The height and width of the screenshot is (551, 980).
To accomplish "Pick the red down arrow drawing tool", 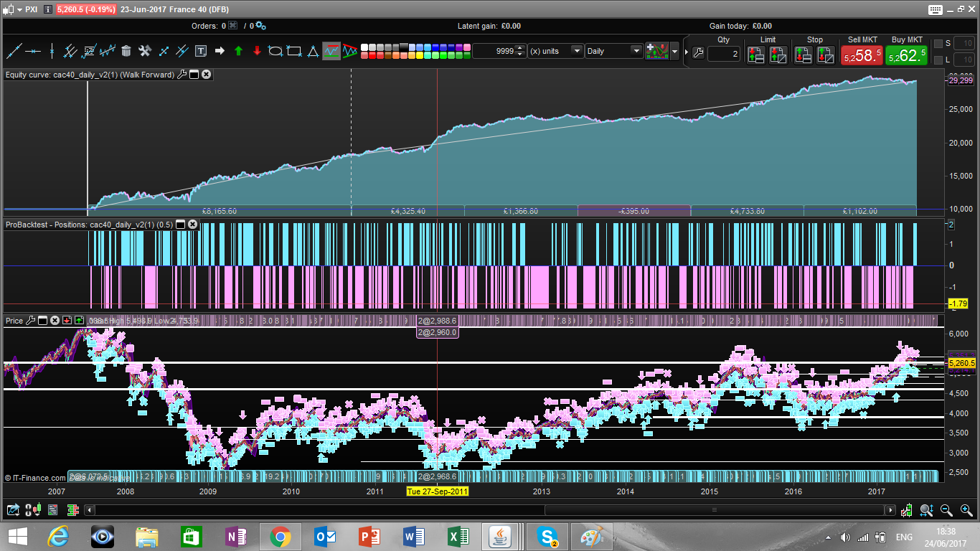I will (x=257, y=51).
